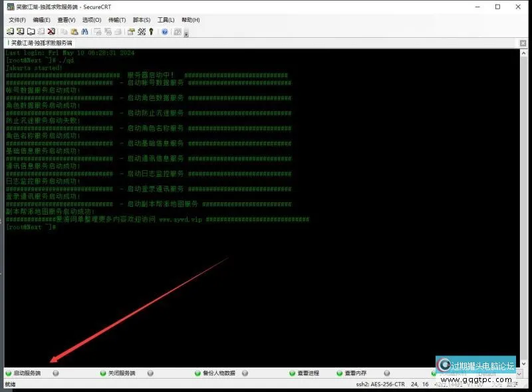Open the 选项 (Options) menu
Viewport: 532px width, 392px height.
(x=92, y=20)
